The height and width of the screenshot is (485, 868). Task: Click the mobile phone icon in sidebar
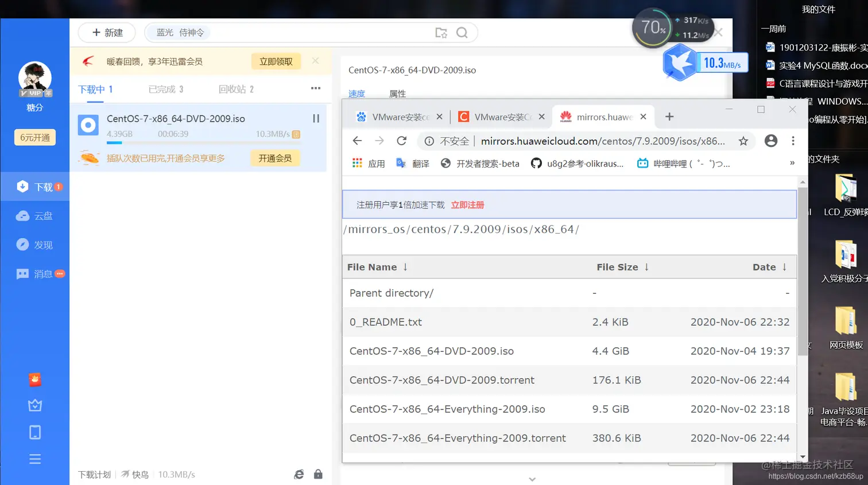coord(35,432)
